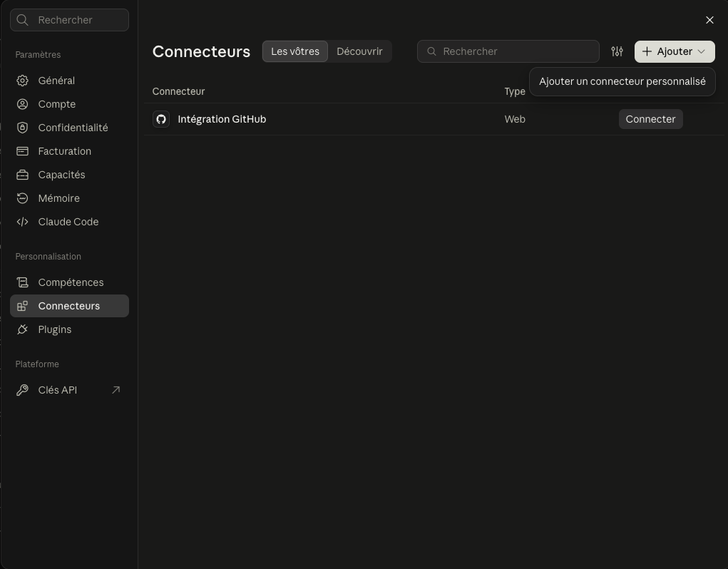Close the settings dialog with X
Viewport: 728px width, 569px height.
(709, 20)
